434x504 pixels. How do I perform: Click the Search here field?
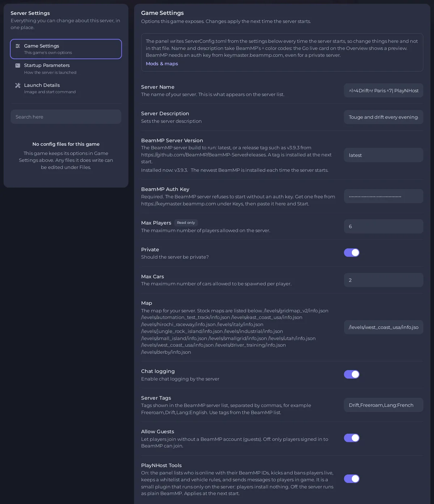click(x=66, y=117)
